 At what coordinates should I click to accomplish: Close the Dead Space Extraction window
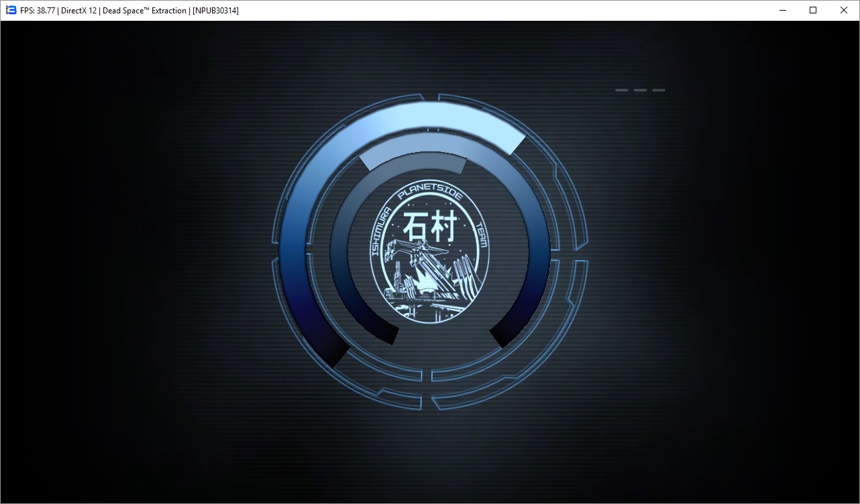point(844,10)
